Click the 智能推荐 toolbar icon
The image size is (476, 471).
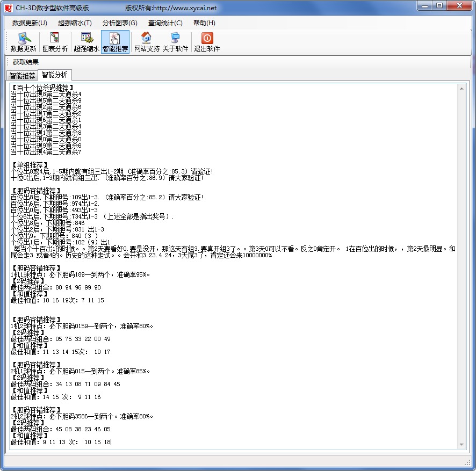115,42
